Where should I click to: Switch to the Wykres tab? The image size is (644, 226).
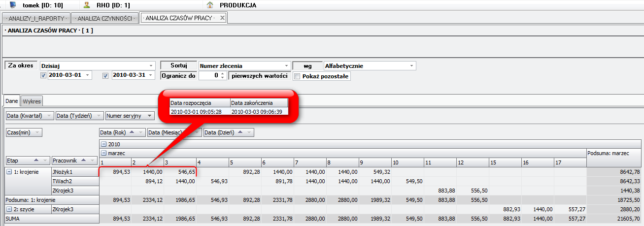point(32,101)
